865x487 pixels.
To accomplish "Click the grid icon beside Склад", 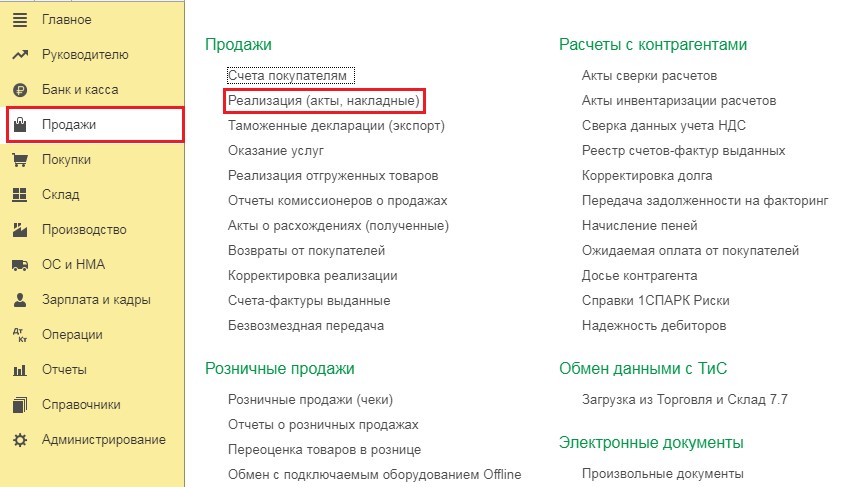I will pos(20,195).
